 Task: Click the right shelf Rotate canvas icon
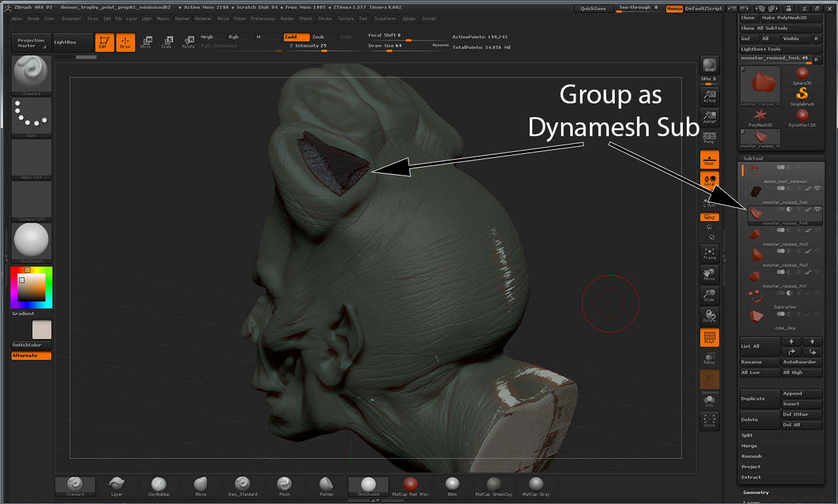click(709, 316)
